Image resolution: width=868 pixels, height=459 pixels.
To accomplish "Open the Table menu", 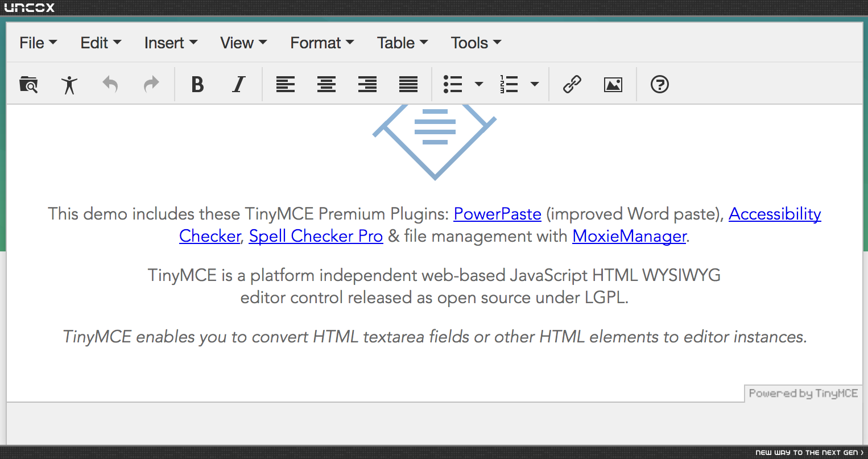I will 402,43.
